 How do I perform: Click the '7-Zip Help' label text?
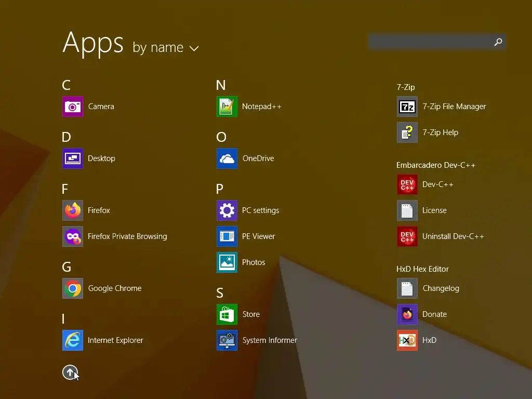(x=441, y=132)
